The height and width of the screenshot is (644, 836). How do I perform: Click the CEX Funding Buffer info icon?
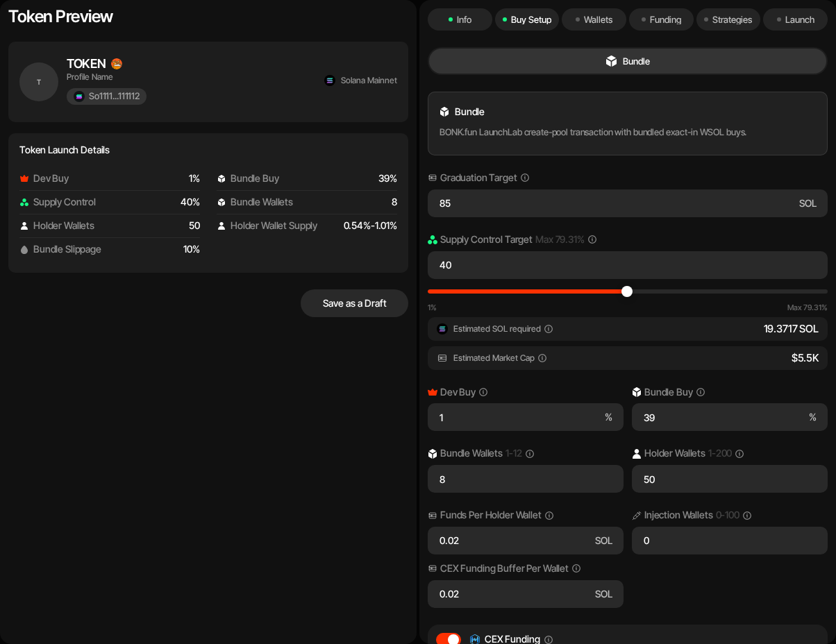pos(576,568)
